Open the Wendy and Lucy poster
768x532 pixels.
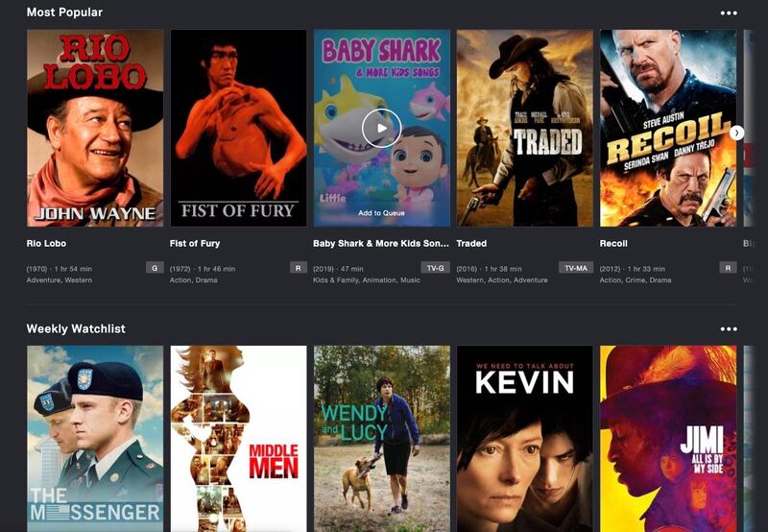point(381,439)
